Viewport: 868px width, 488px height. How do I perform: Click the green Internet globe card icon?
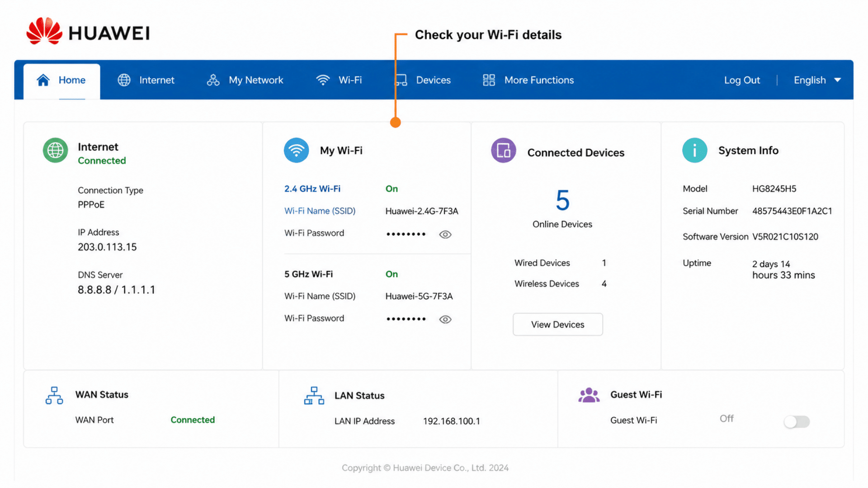pos(55,150)
